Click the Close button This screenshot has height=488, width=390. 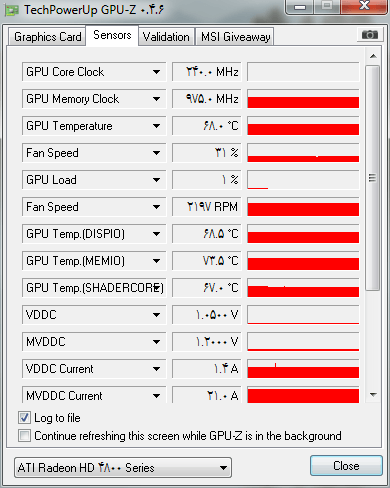pyautogui.click(x=346, y=466)
